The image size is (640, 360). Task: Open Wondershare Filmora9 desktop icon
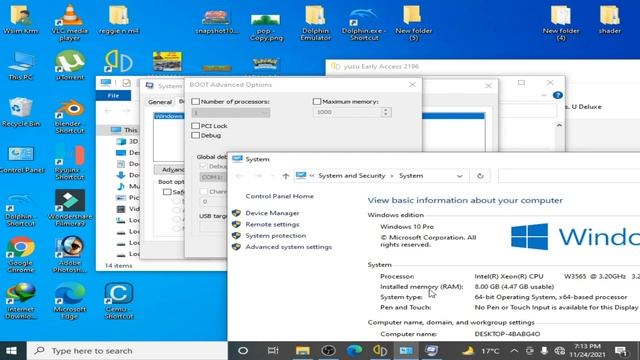[70, 208]
